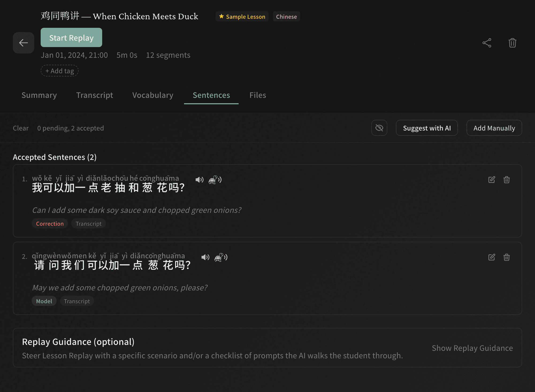Clear the sentence suggestions
This screenshot has height=392, width=535.
point(21,128)
